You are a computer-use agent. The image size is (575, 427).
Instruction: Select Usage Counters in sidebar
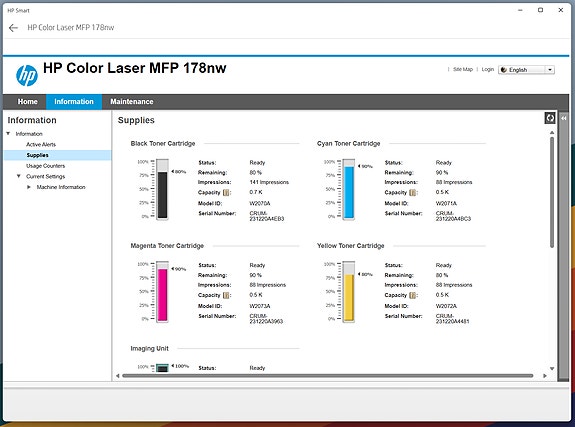pos(45,166)
